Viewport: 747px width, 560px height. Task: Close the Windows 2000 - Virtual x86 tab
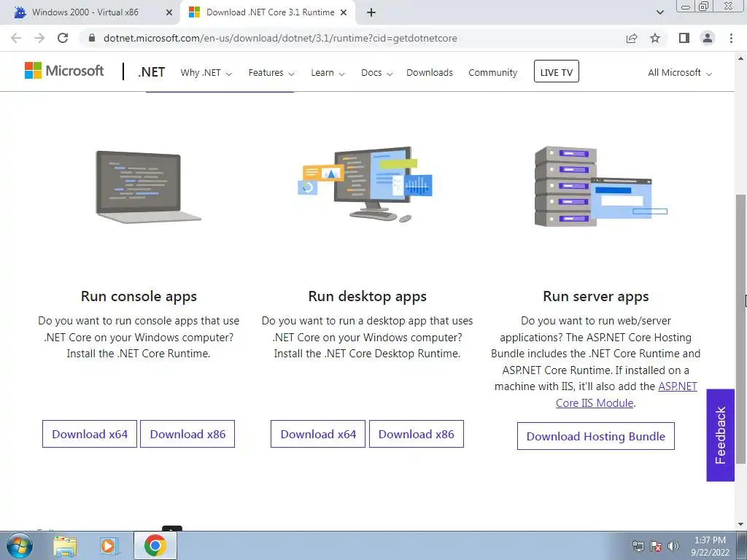[169, 13]
